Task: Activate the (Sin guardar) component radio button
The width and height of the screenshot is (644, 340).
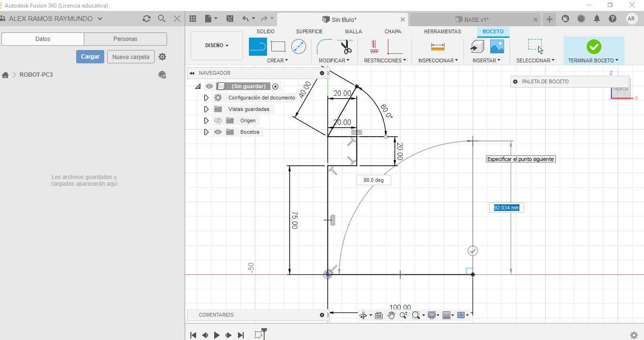Action: (x=275, y=86)
